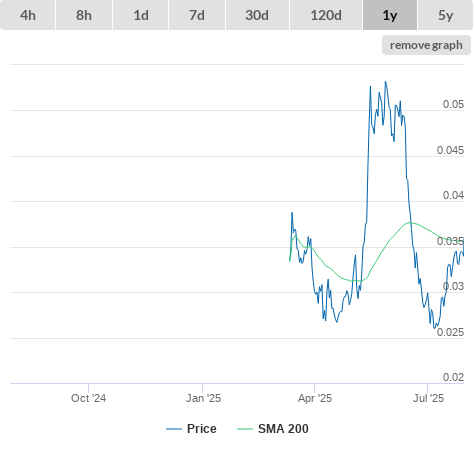Switch chart to 30d range
Viewport: 474px width, 455px height.
click(x=257, y=15)
